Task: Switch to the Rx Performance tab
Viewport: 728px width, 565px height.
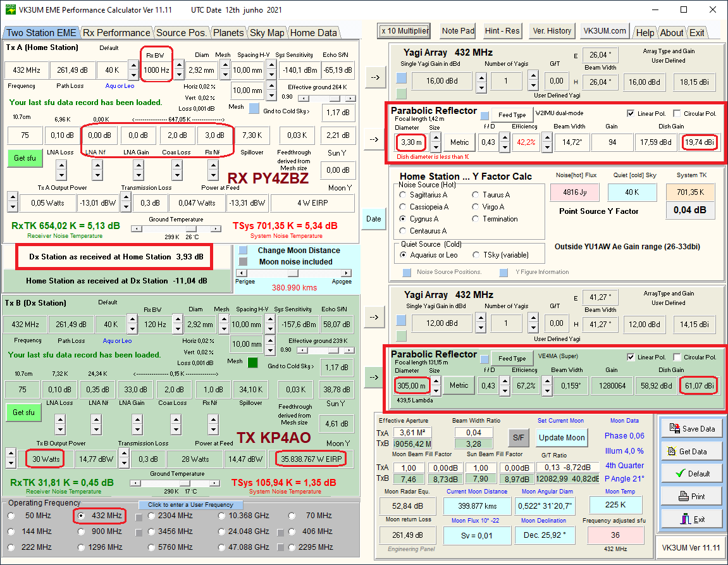Action: point(116,33)
